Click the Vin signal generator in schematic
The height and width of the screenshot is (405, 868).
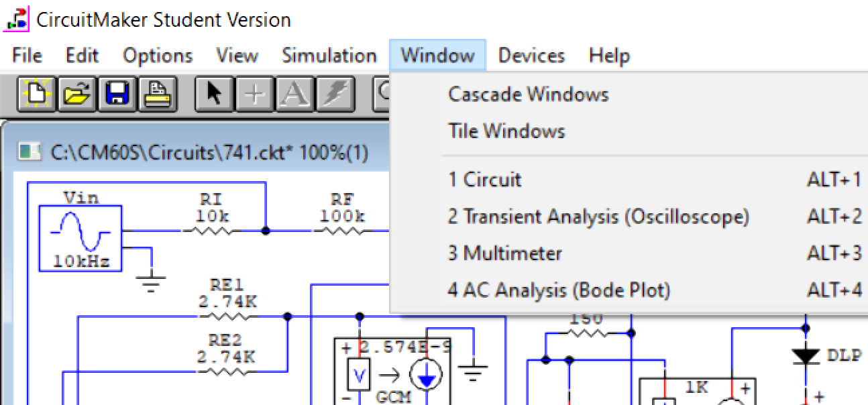(80, 238)
